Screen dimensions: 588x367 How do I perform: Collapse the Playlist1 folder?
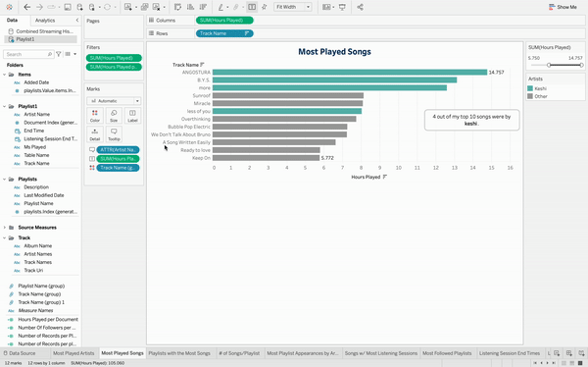5,106
